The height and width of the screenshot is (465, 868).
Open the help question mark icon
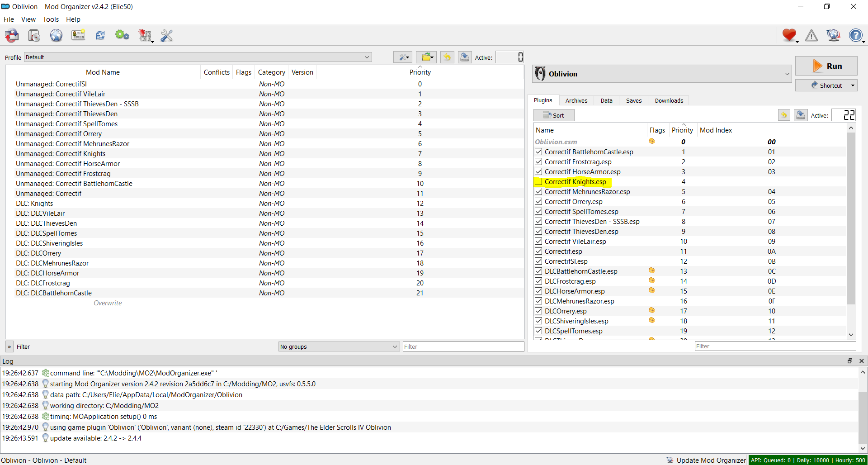[x=856, y=35]
